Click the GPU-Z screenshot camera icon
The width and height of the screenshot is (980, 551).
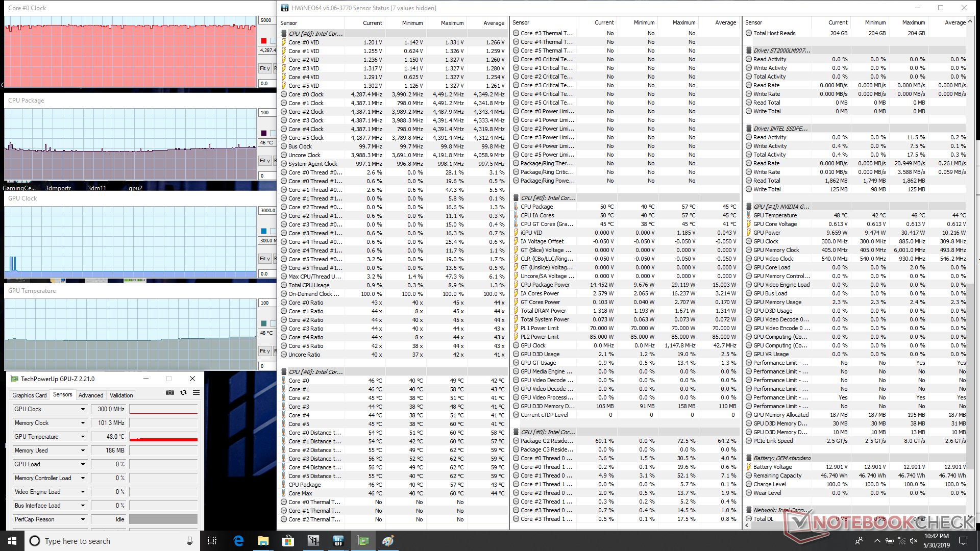[x=170, y=392]
